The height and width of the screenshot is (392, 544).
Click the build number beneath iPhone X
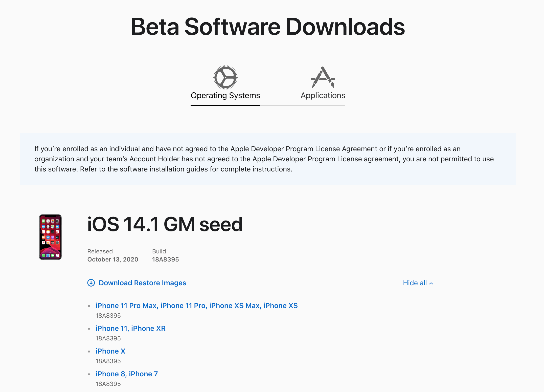point(108,361)
